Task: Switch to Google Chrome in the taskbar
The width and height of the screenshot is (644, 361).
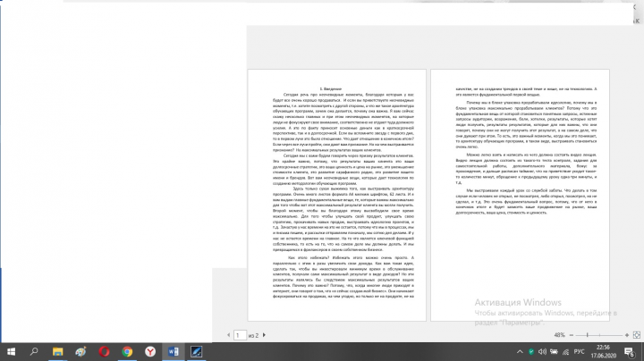Action: point(127,351)
